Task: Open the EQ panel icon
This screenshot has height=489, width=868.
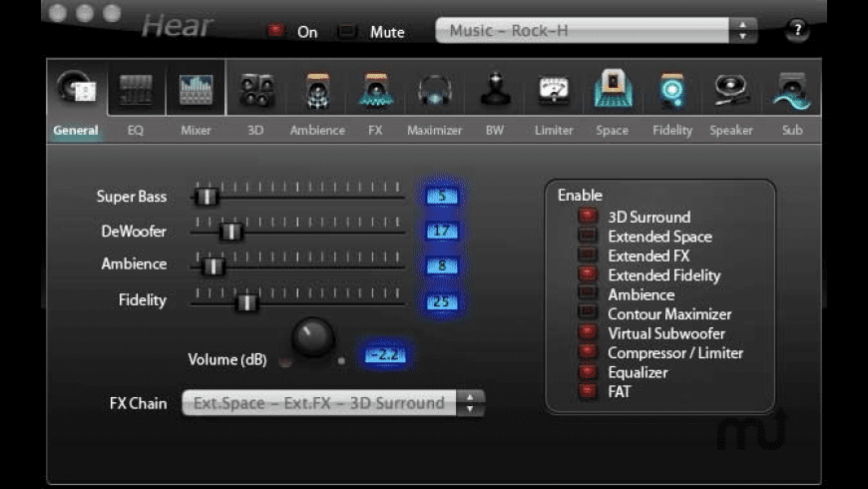Action: tap(136, 89)
